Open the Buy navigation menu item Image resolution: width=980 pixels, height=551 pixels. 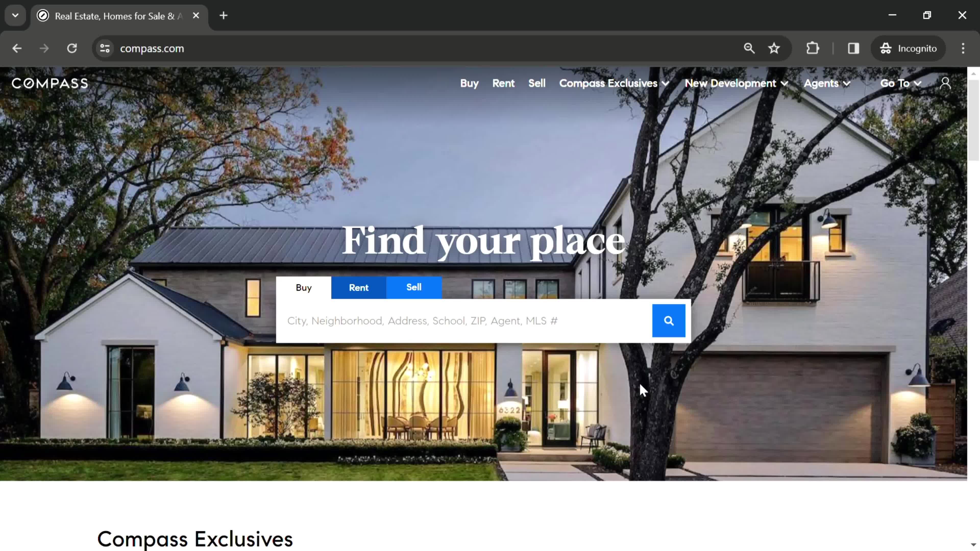[x=469, y=83]
